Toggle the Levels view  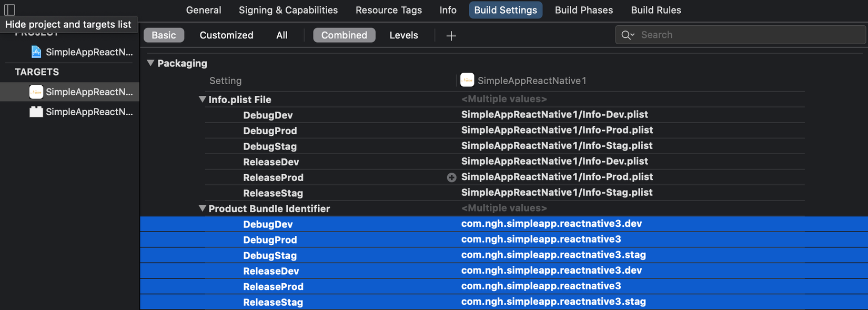[x=403, y=35]
